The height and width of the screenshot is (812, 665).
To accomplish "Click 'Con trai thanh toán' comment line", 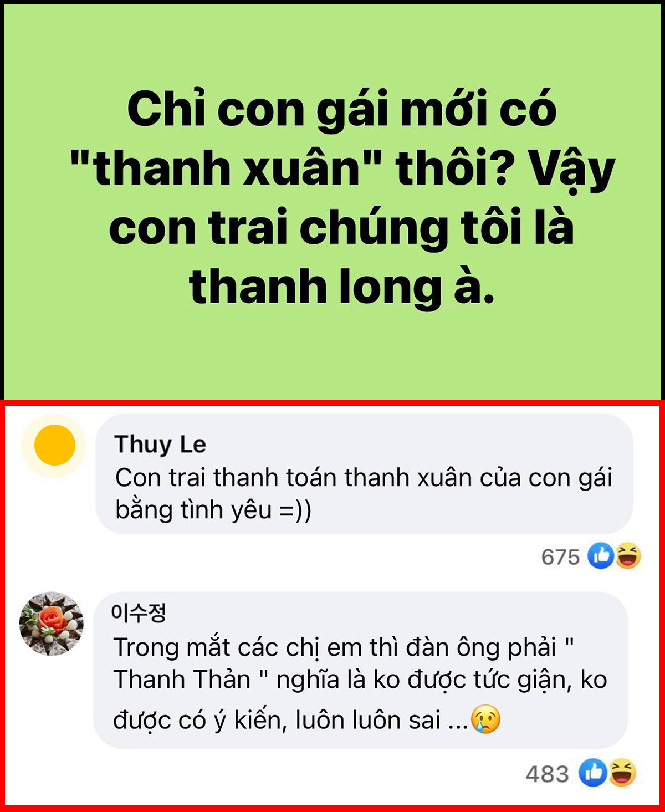I will 364,477.
